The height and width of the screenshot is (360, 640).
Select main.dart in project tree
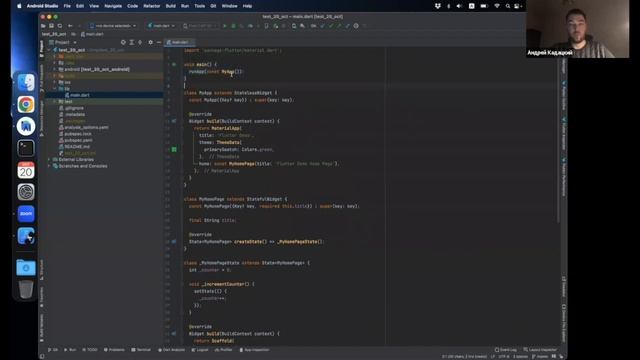click(x=80, y=95)
